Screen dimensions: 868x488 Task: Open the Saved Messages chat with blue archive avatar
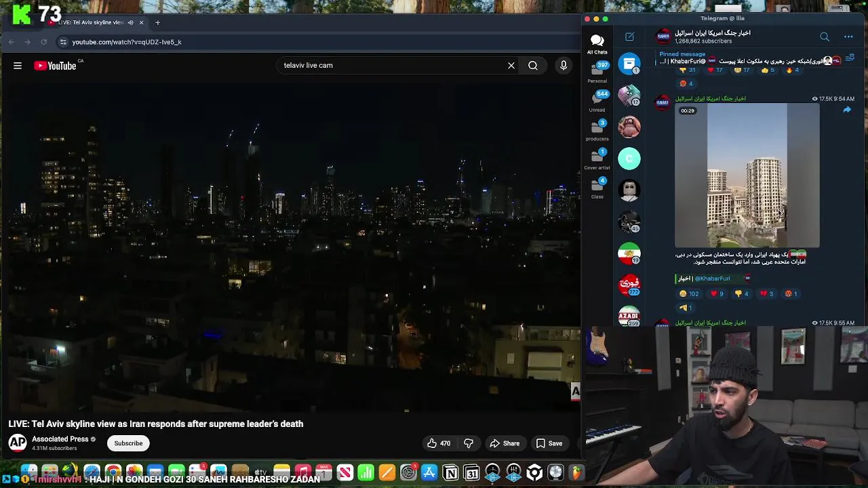click(629, 64)
